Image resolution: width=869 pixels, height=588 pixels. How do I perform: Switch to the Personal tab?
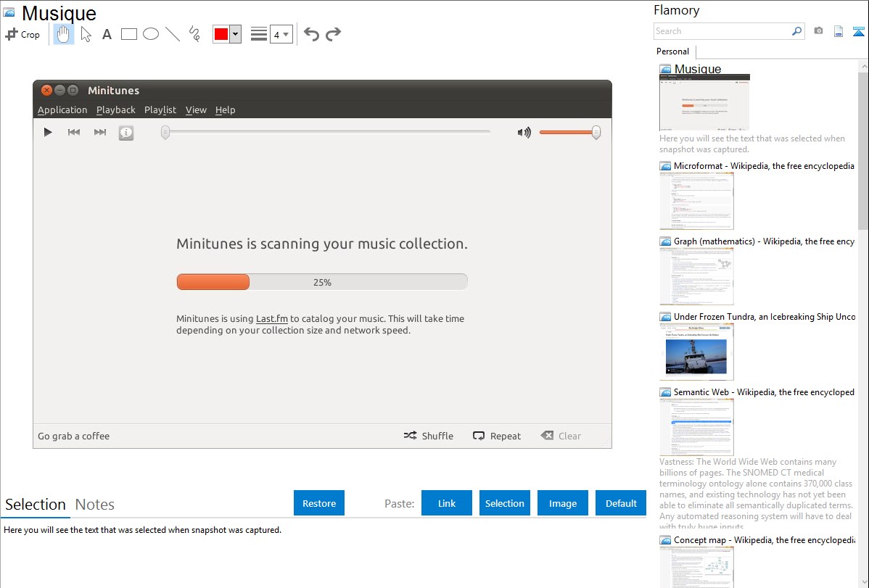[673, 51]
